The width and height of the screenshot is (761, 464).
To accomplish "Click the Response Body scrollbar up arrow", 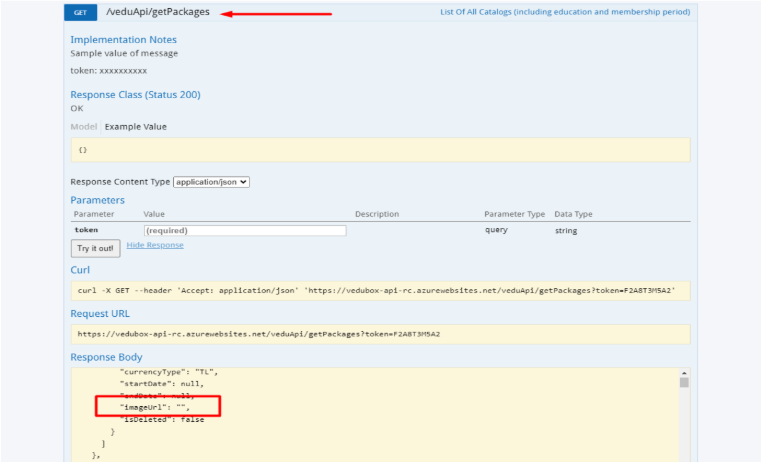I will tap(684, 371).
